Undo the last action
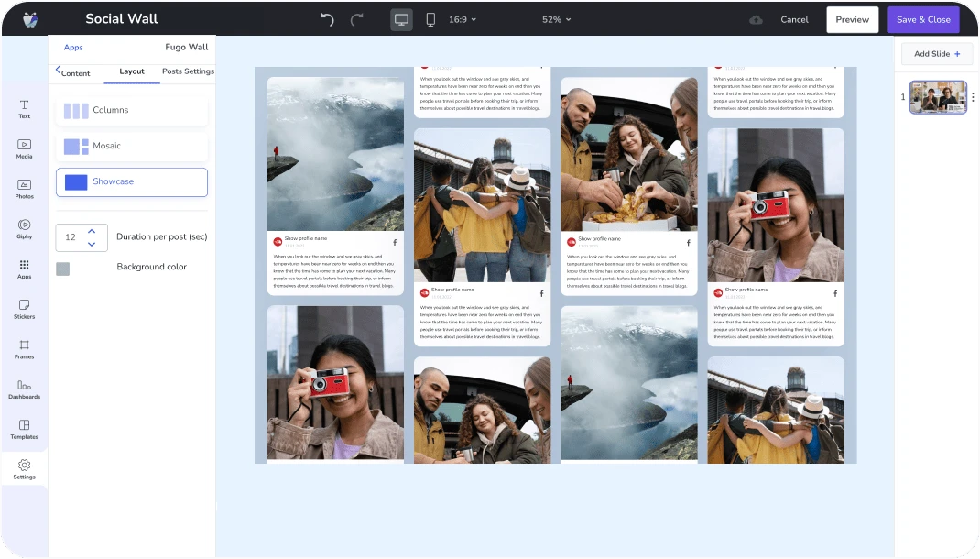Screen dimensions: 980x559 (328, 19)
